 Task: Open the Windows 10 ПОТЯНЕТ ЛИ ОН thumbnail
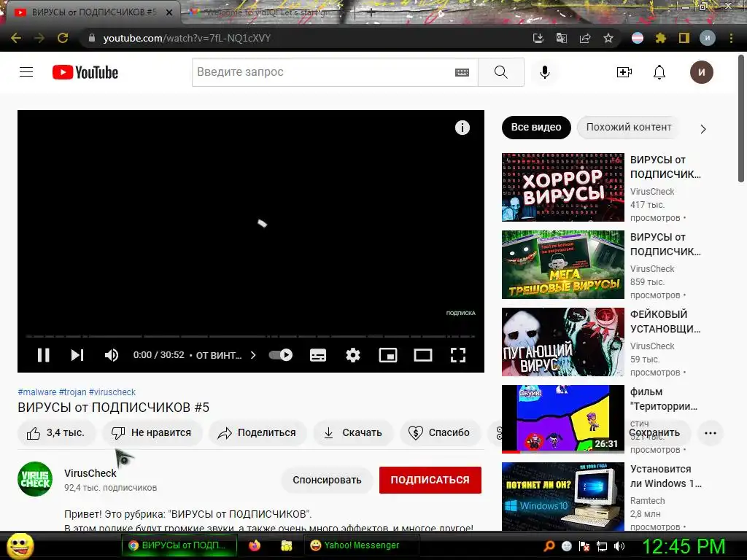coord(562,496)
